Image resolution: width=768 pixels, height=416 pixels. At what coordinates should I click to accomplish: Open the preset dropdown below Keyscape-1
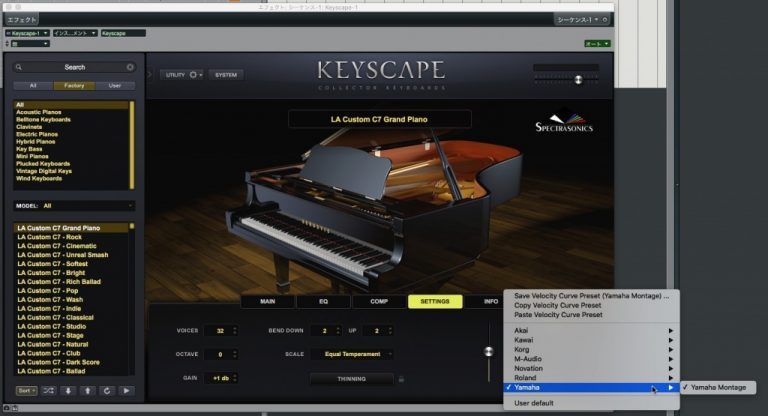30,44
